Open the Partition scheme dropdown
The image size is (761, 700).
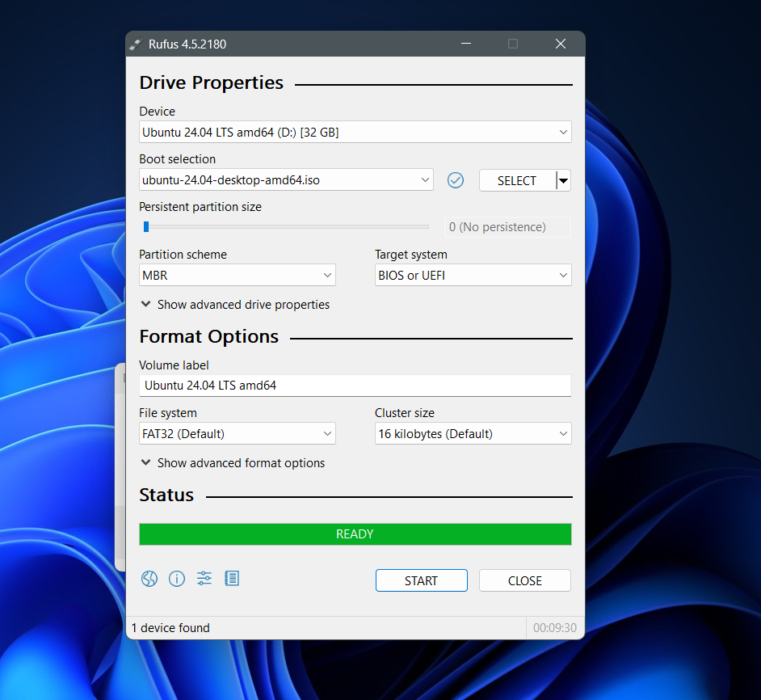point(238,276)
